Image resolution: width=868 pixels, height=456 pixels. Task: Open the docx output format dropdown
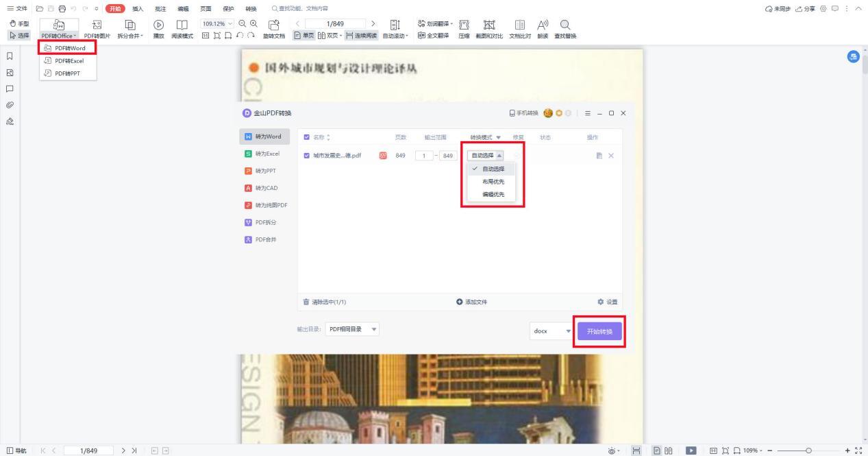click(x=551, y=332)
